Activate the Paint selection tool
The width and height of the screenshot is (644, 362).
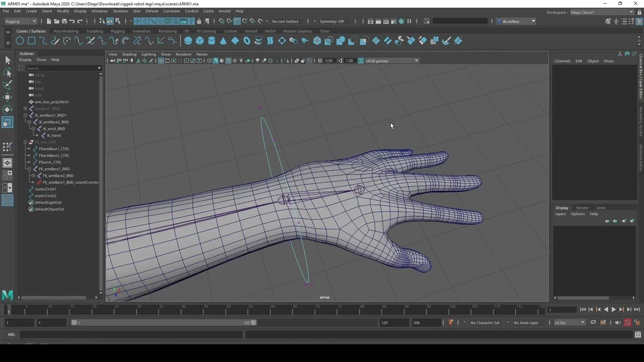pyautogui.click(x=8, y=84)
